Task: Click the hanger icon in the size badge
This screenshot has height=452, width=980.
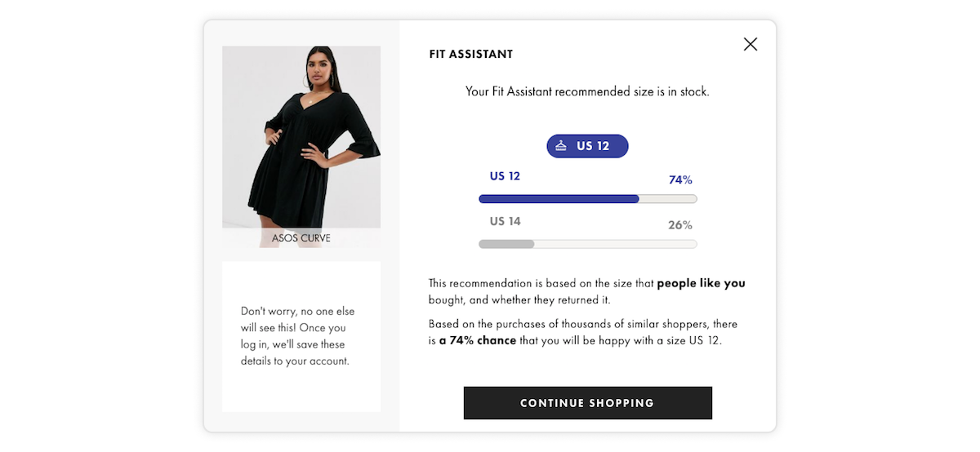Action: 561,146
